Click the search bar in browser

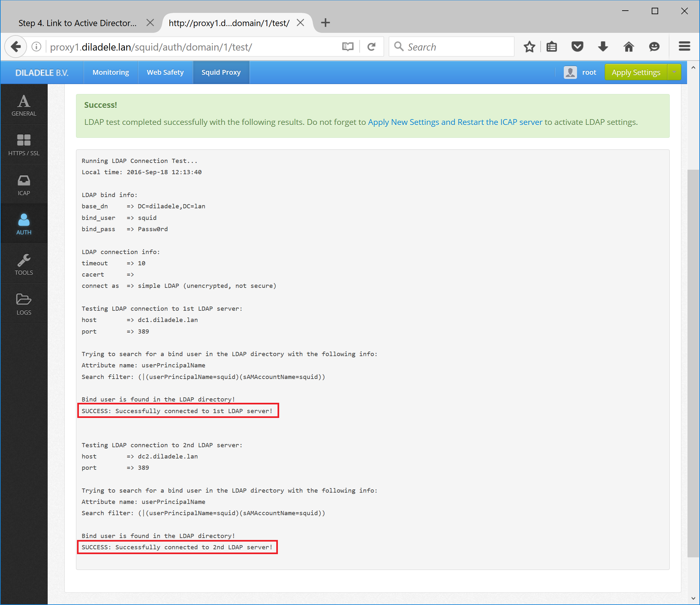click(450, 46)
